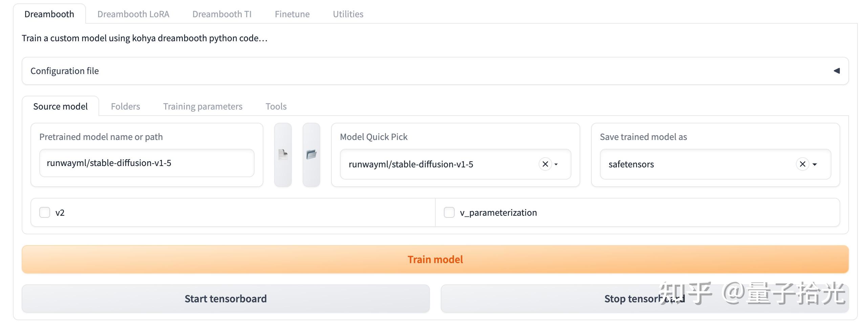Enable the v2 checkbox
868x328 pixels.
45,213
